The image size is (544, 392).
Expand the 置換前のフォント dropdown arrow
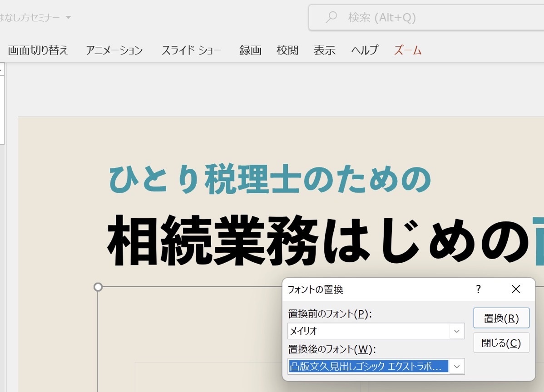pos(457,331)
